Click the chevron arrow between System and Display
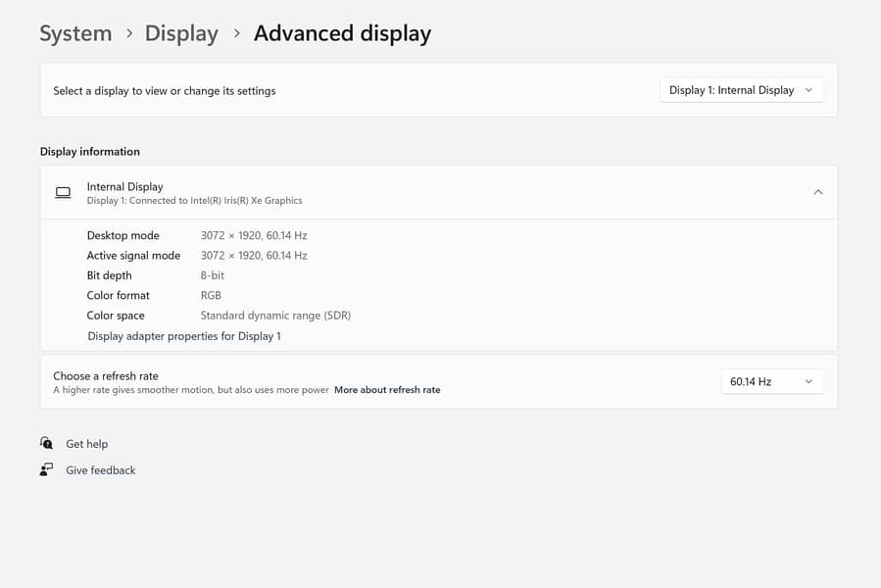 click(x=129, y=33)
